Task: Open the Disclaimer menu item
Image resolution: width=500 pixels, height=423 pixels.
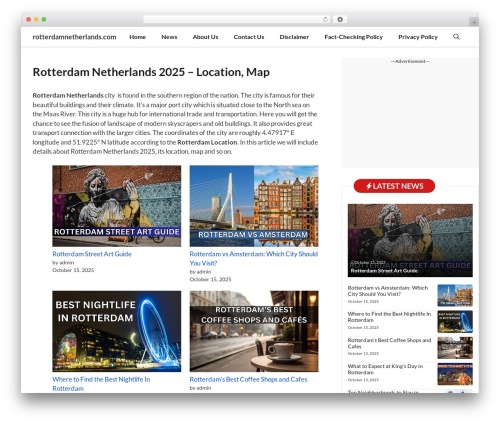Action: [294, 37]
